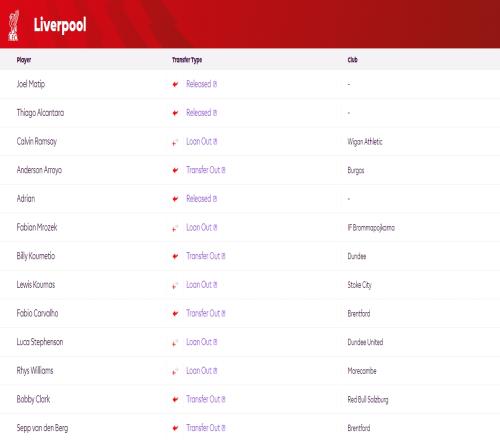Click the red arrow icon beside Thiago Alcantara's Released
The image size is (500, 440).
coord(175,113)
